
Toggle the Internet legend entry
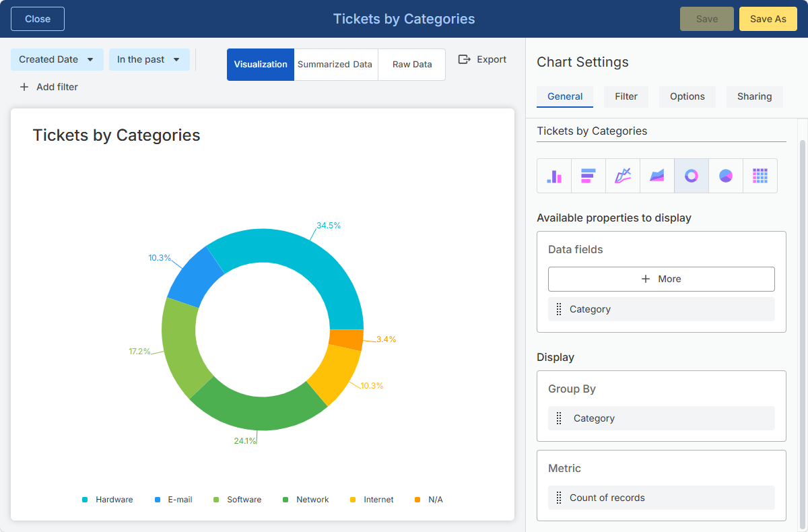(x=372, y=500)
